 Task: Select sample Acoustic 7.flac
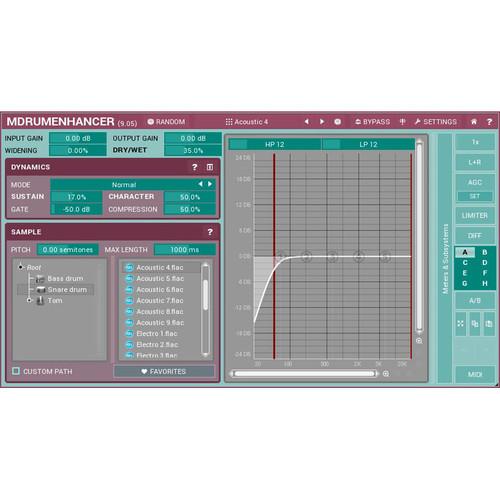[160, 300]
